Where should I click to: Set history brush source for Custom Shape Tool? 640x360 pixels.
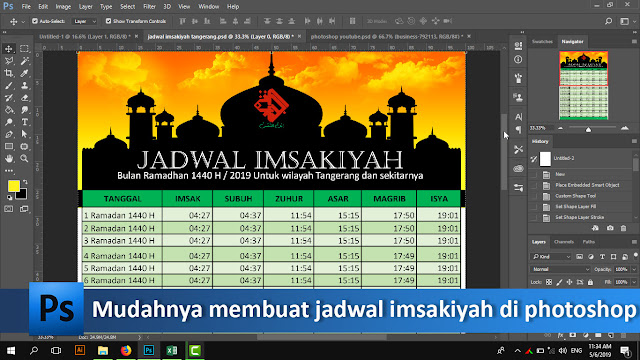(534, 196)
